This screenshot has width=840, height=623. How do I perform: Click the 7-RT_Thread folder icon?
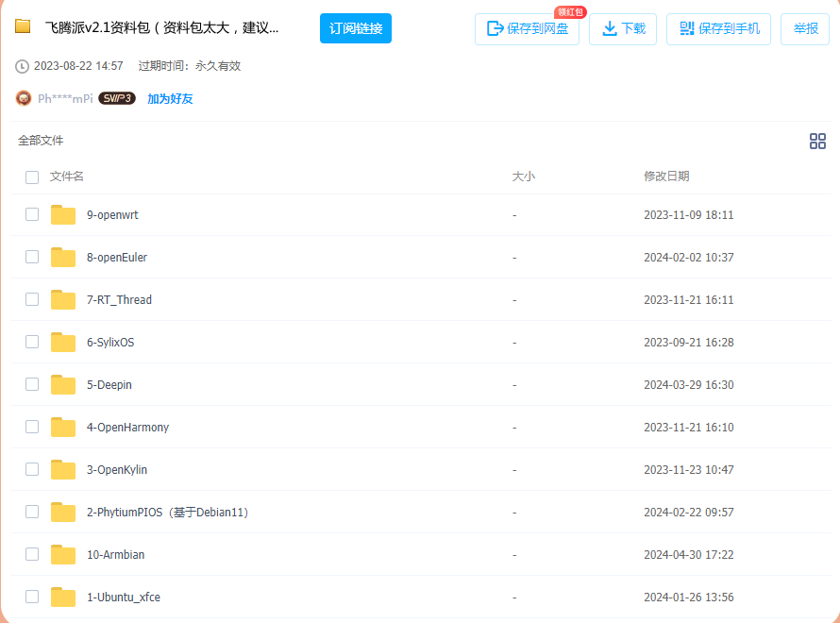[x=63, y=299]
